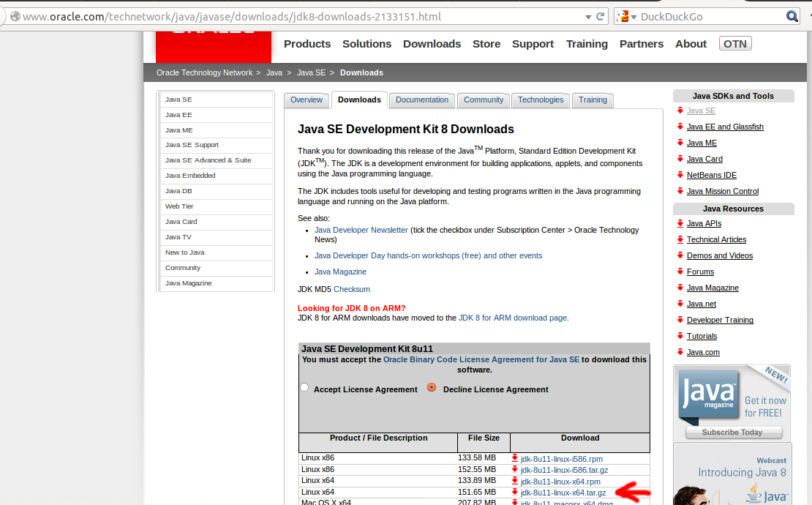Open the Solutions menu
This screenshot has width=812, height=505.
[366, 44]
